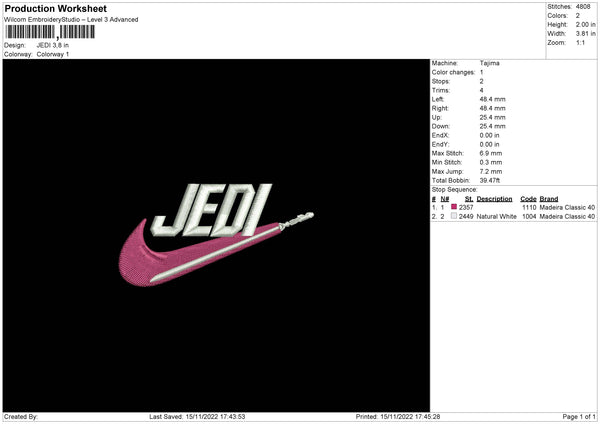Click the 'Stop Sequence:' heading
Screen dimensions: 600x424
point(455,189)
